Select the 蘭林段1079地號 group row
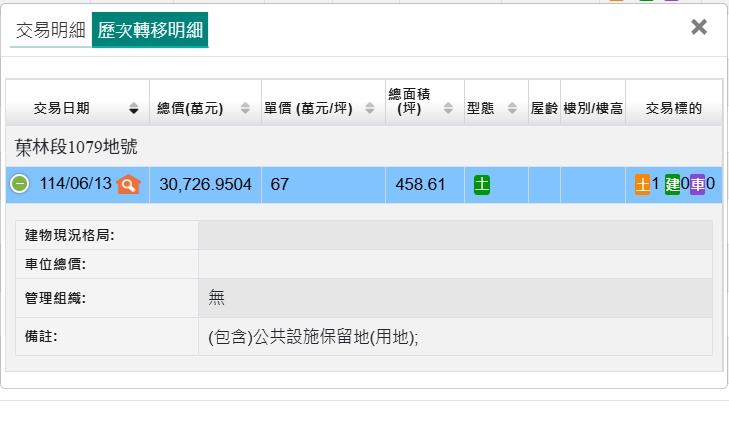This screenshot has width=729, height=429. point(77,147)
